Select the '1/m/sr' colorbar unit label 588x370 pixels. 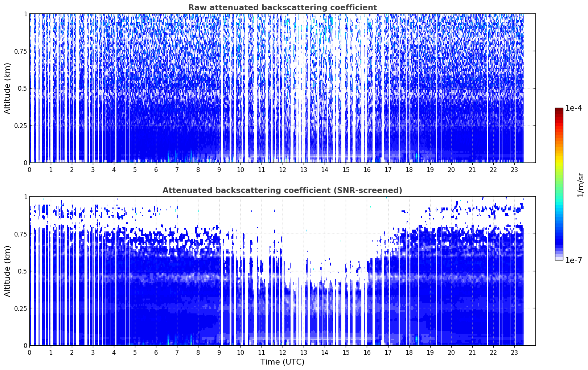click(x=580, y=185)
